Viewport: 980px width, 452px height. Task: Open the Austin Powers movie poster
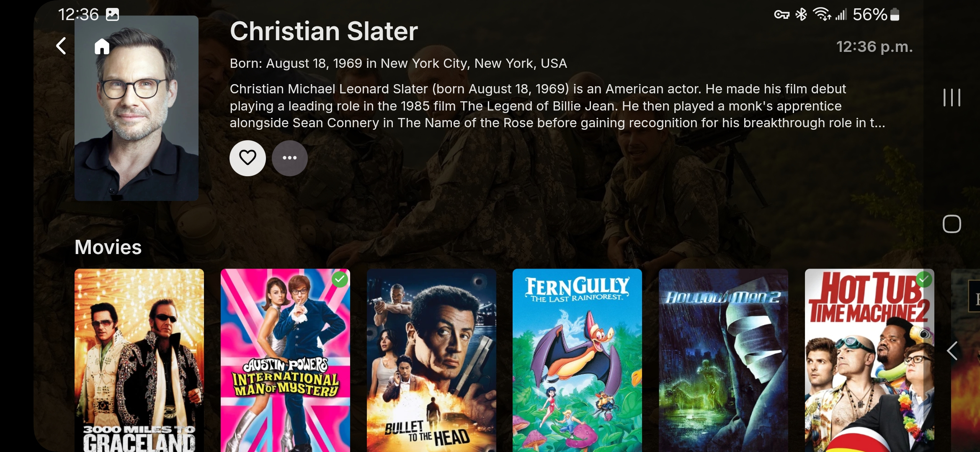(285, 360)
